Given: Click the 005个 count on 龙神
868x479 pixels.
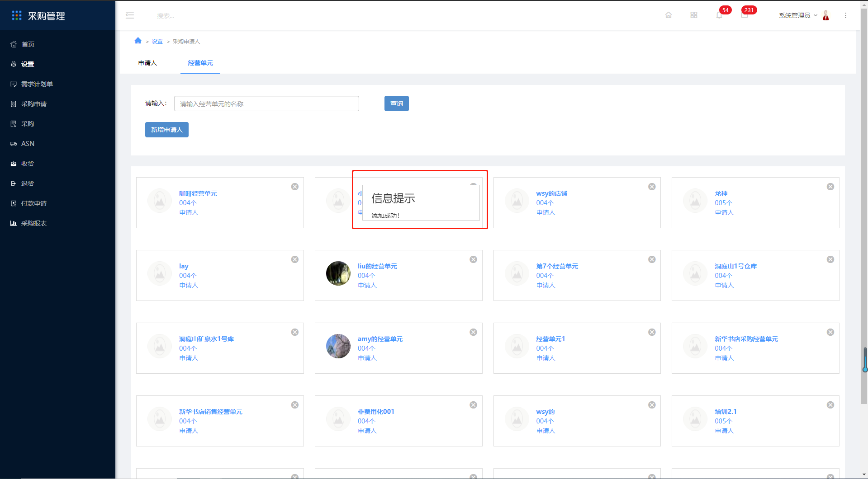Looking at the screenshot, I should click(724, 203).
